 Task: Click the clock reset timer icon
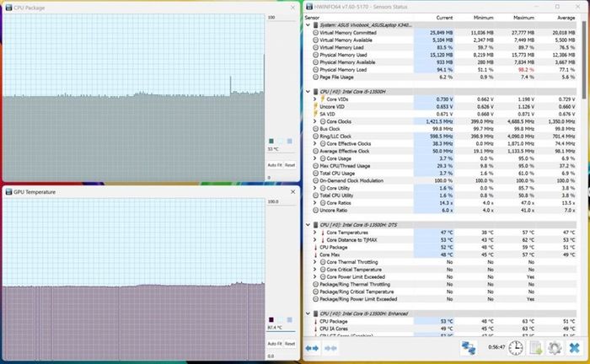coord(515,347)
